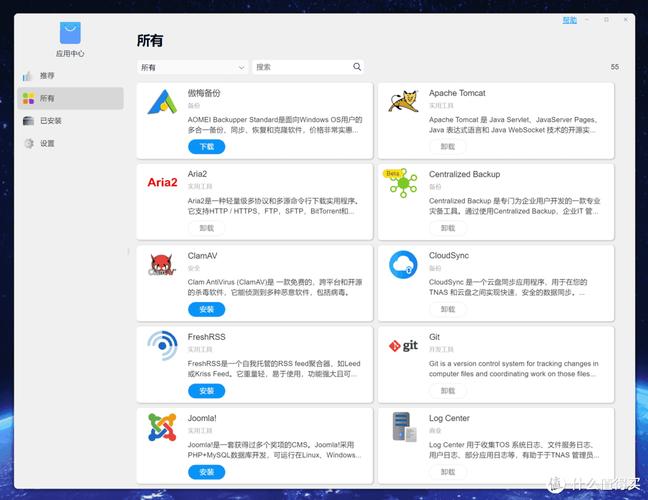Image resolution: width=648 pixels, height=500 pixels.
Task: Click the app count 55
Action: [x=615, y=67]
